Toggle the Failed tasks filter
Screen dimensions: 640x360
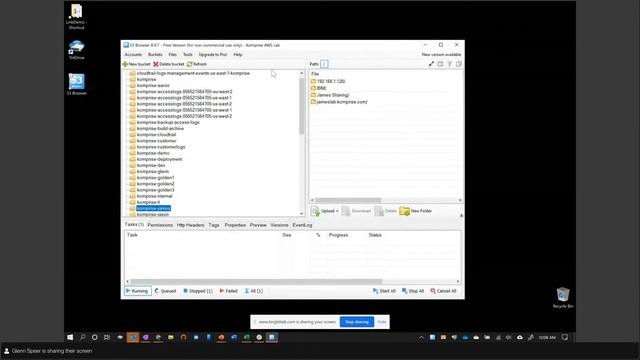(x=229, y=291)
